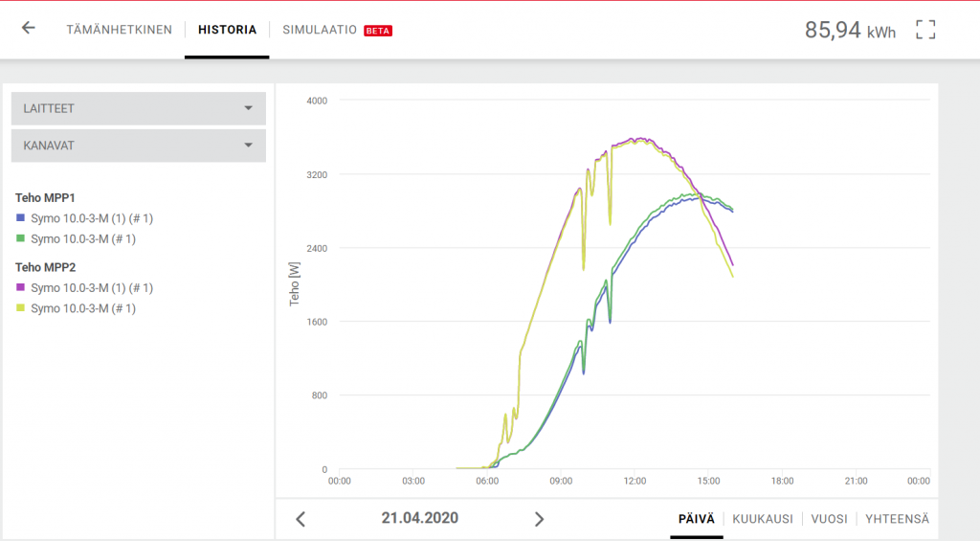This screenshot has width=980, height=541.
Task: Go to previous day with left chevron
Action: [x=301, y=519]
